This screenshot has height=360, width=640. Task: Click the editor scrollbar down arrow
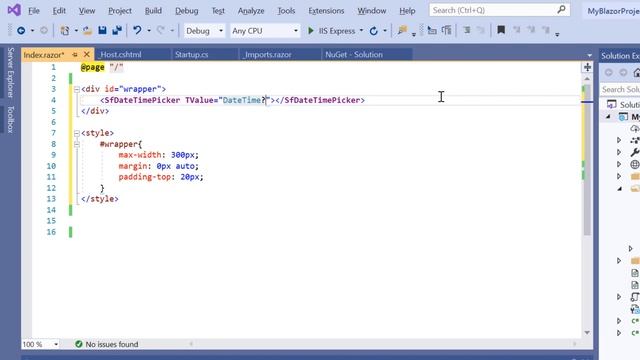tap(587, 333)
